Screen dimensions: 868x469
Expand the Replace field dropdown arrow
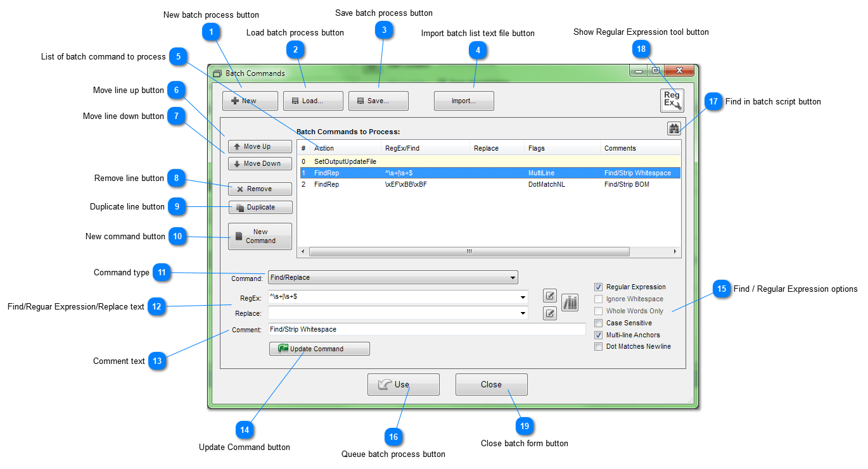coord(523,313)
